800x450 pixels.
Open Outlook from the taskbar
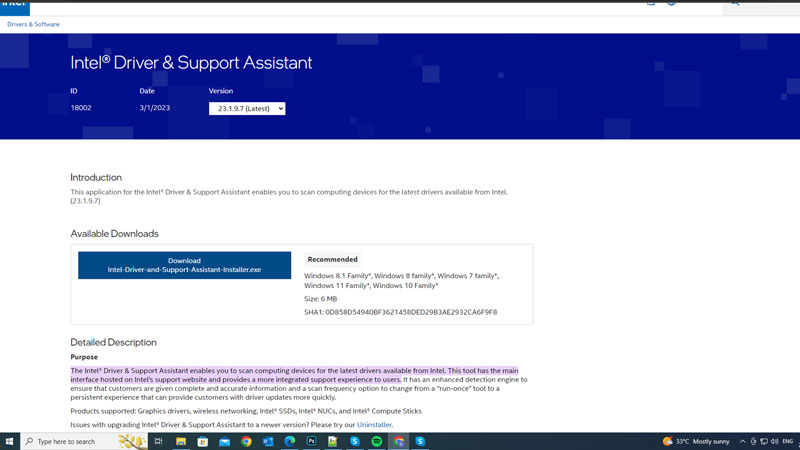click(268, 441)
